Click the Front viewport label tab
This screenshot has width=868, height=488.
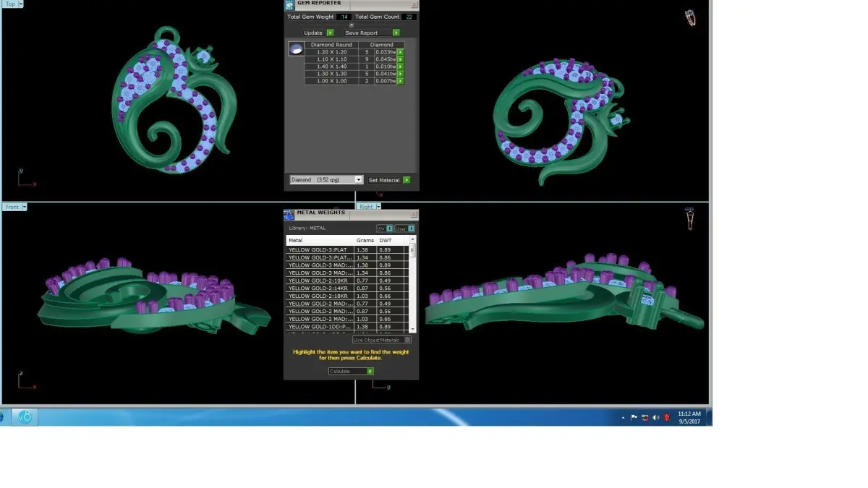12,207
